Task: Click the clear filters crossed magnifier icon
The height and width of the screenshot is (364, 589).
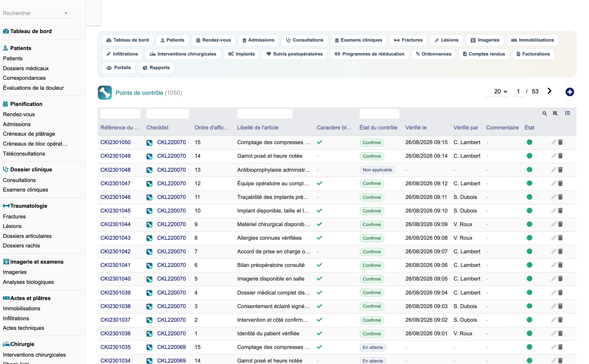Action: [x=555, y=113]
